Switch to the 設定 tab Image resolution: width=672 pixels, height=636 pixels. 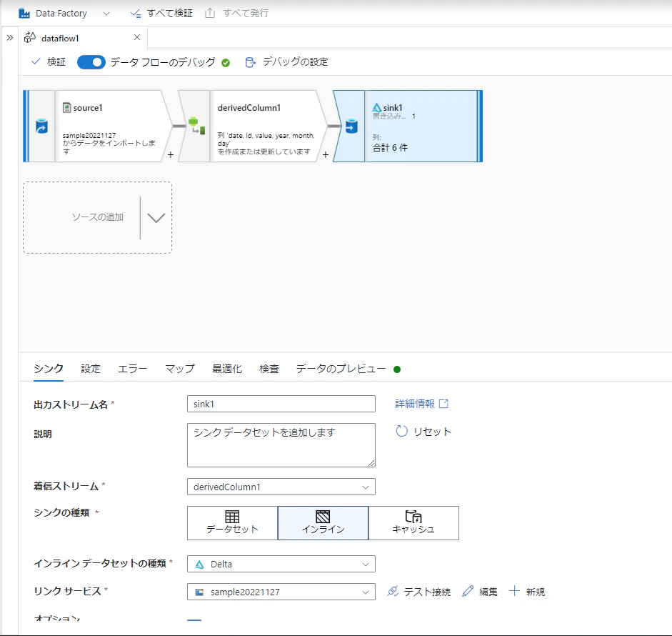(91, 369)
